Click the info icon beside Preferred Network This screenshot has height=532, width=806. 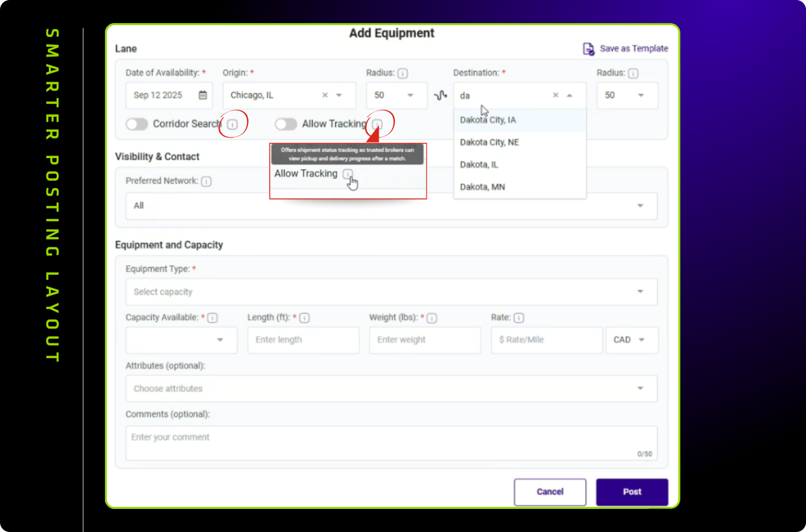(x=207, y=181)
